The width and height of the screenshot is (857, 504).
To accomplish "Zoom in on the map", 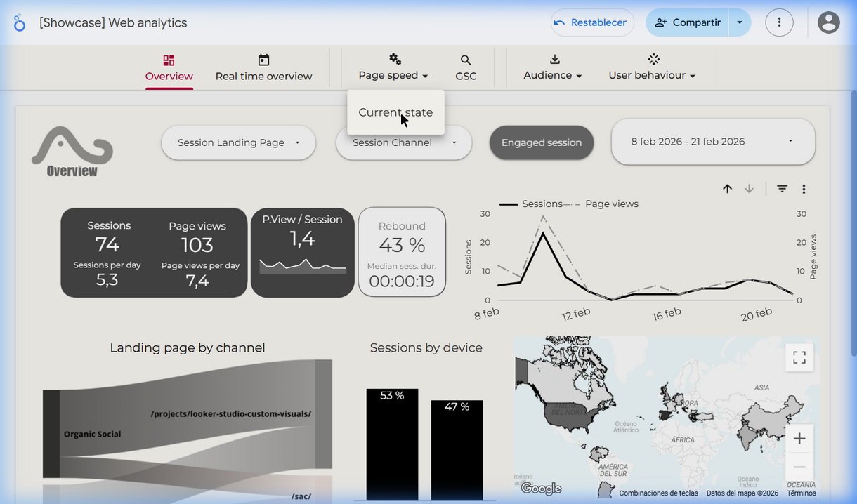I will 799,439.
